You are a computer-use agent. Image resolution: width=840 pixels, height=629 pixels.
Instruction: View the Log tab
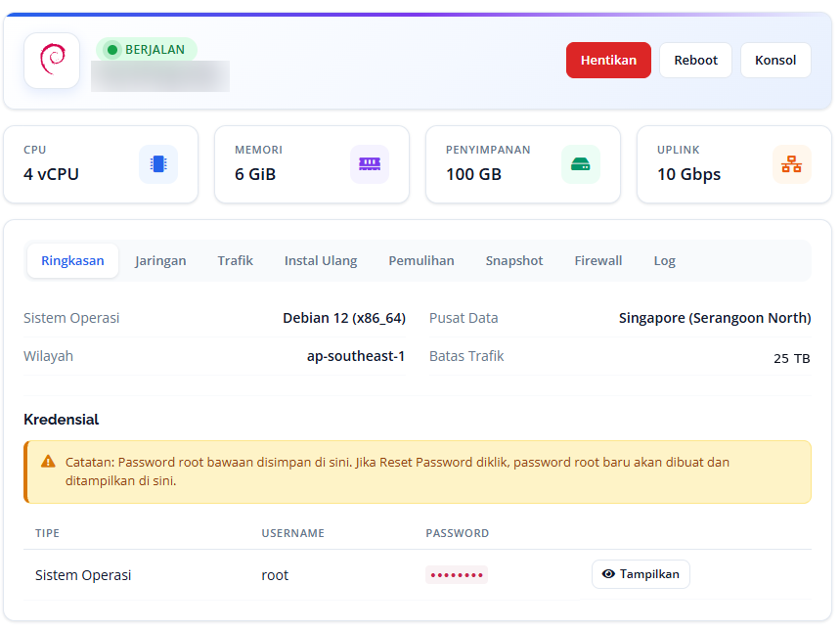(664, 261)
